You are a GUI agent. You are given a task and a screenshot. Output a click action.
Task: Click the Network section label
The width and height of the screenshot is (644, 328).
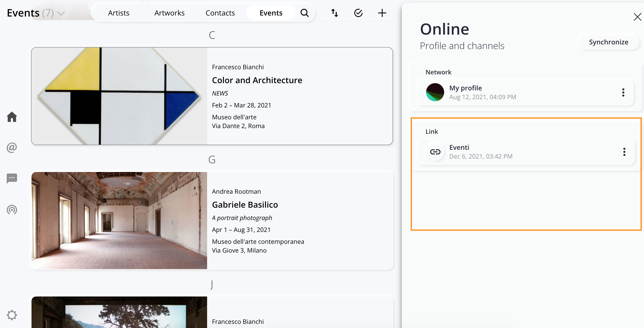(438, 72)
